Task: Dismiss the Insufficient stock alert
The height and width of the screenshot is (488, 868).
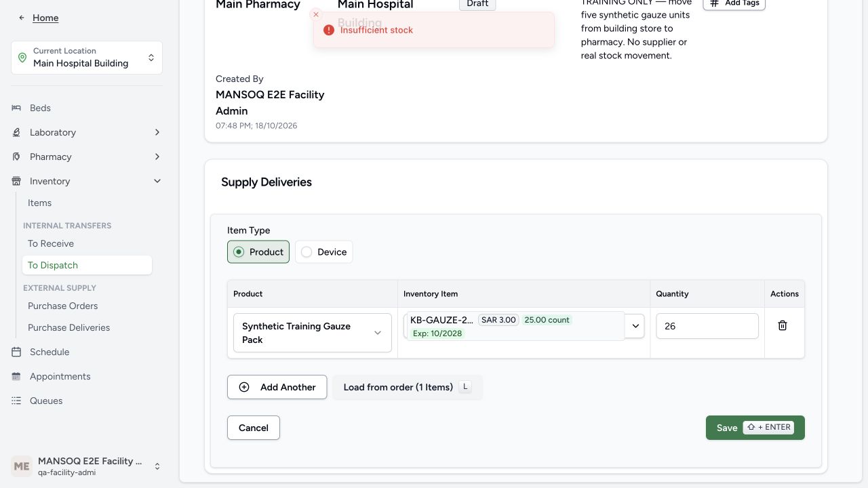Action: [x=315, y=14]
